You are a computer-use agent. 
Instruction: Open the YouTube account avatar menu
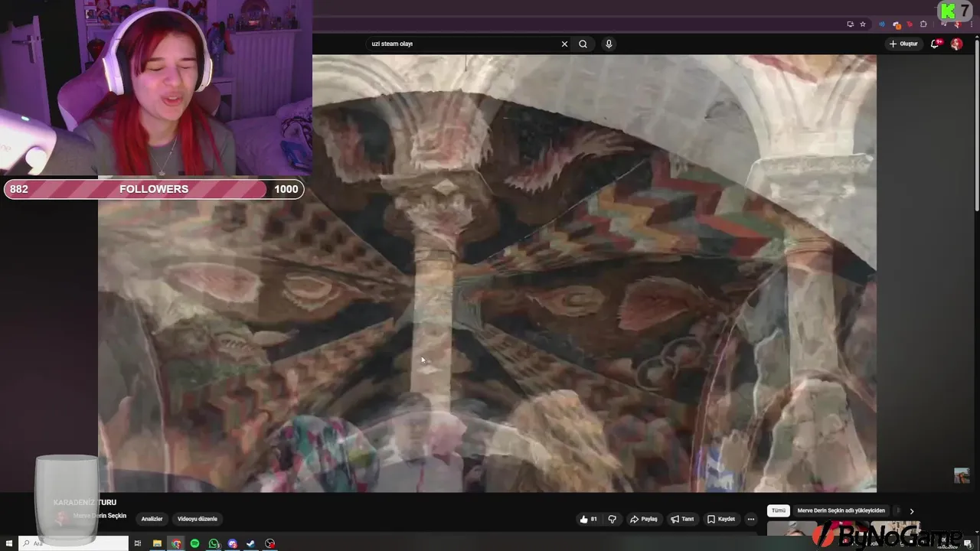tap(956, 44)
